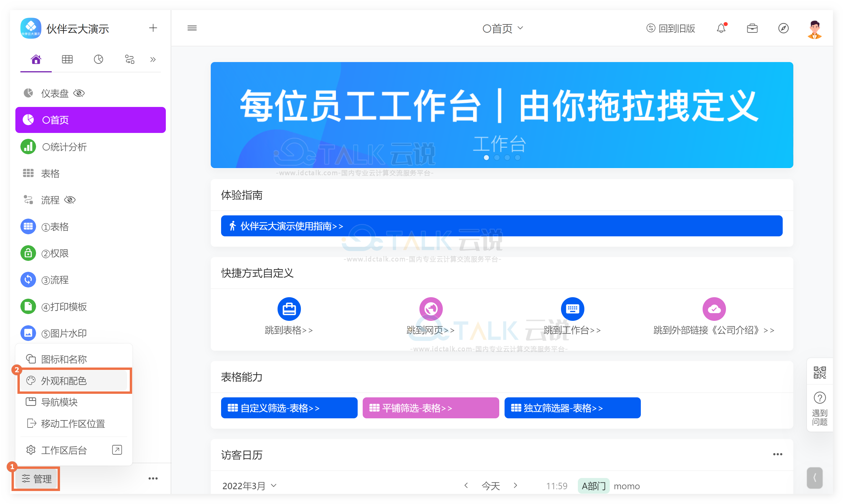Screen dimensions: 843x504
Task: Select first carousel dot on banner
Action: 486,157
